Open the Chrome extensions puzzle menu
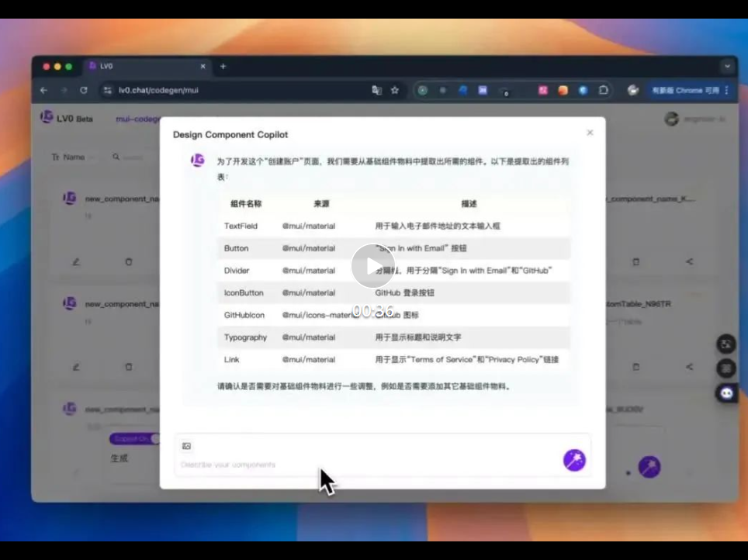748x560 pixels. [604, 90]
